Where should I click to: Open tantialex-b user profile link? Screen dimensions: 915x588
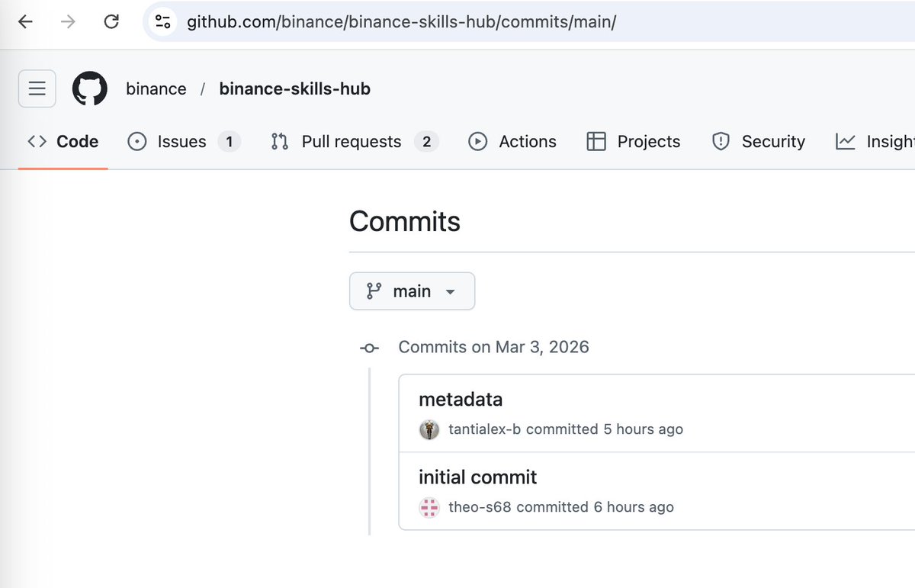(x=485, y=429)
